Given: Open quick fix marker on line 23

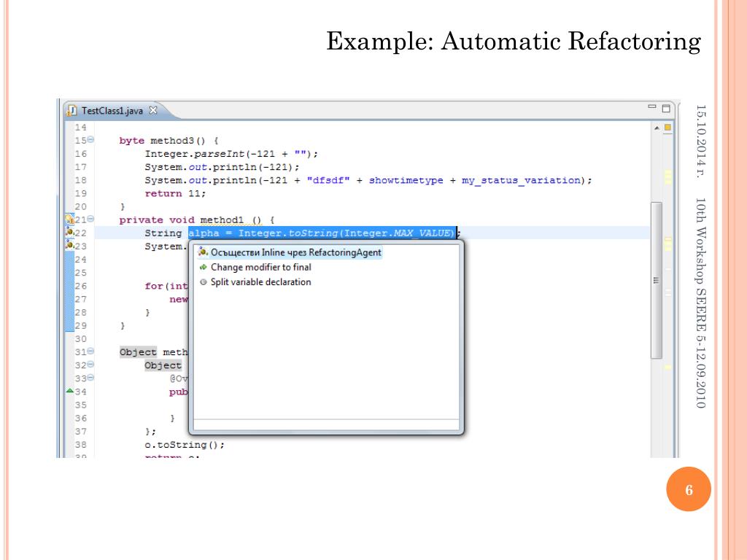Looking at the screenshot, I should pyautogui.click(x=69, y=246).
